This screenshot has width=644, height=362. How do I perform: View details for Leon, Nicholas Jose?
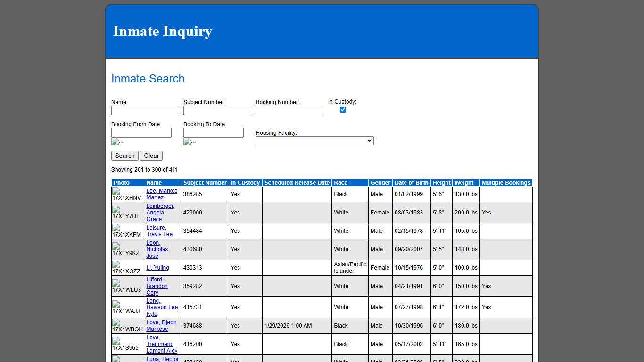pos(157,249)
